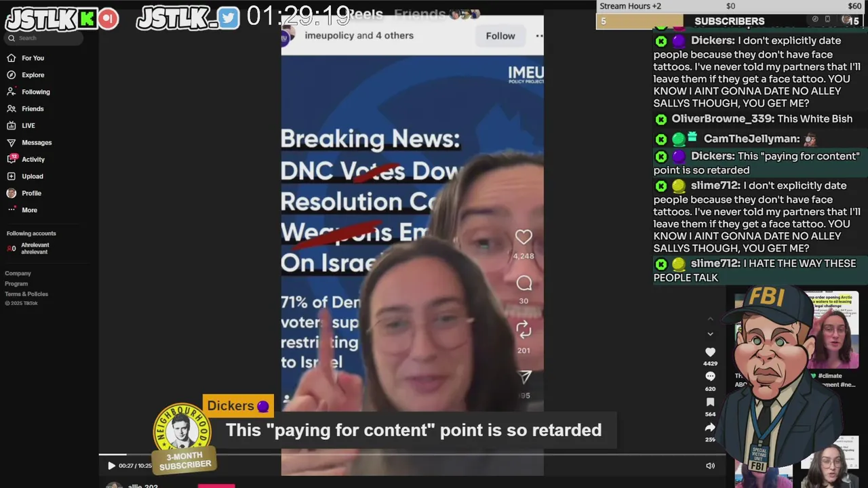Open the bottom-right woman video thumbnail

[x=831, y=462]
